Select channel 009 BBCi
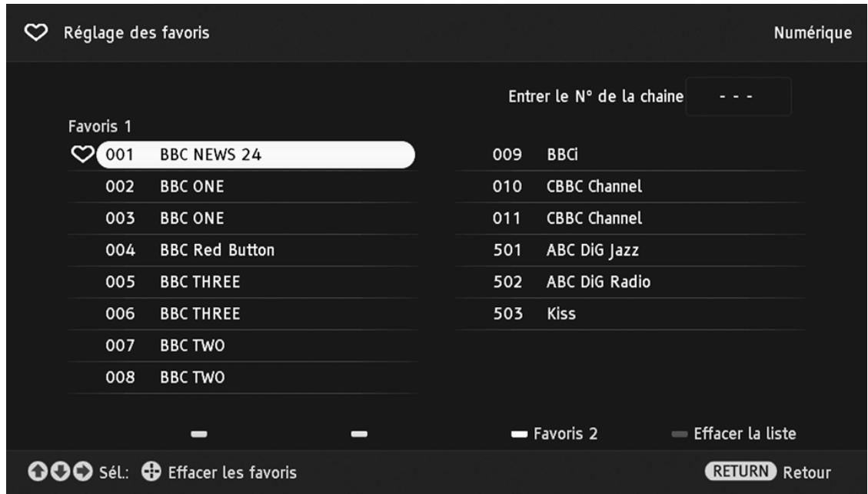The width and height of the screenshot is (868, 494). point(630,155)
